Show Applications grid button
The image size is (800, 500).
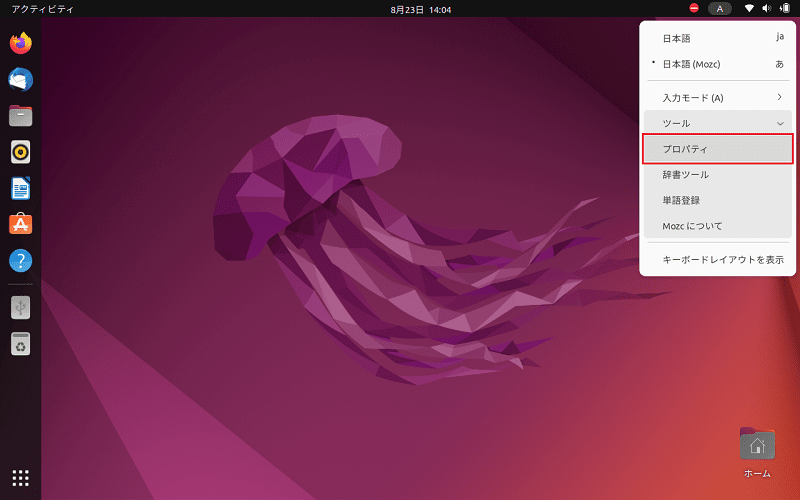[20, 478]
